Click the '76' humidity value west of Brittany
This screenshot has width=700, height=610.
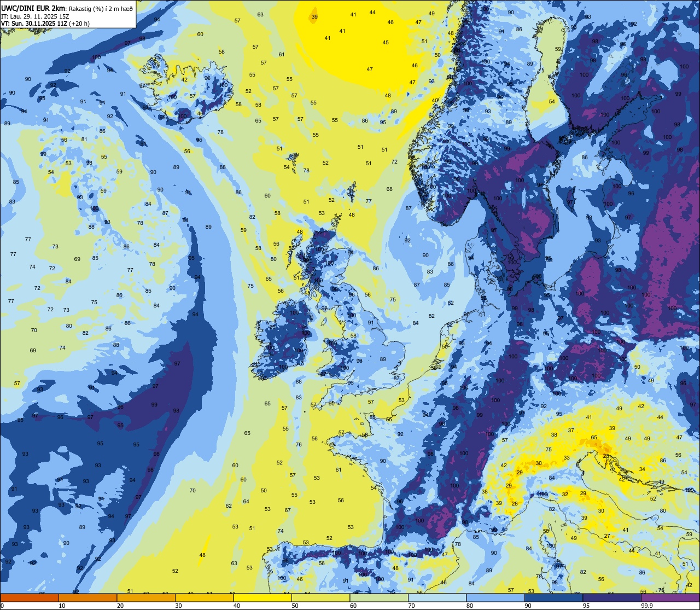point(299,444)
